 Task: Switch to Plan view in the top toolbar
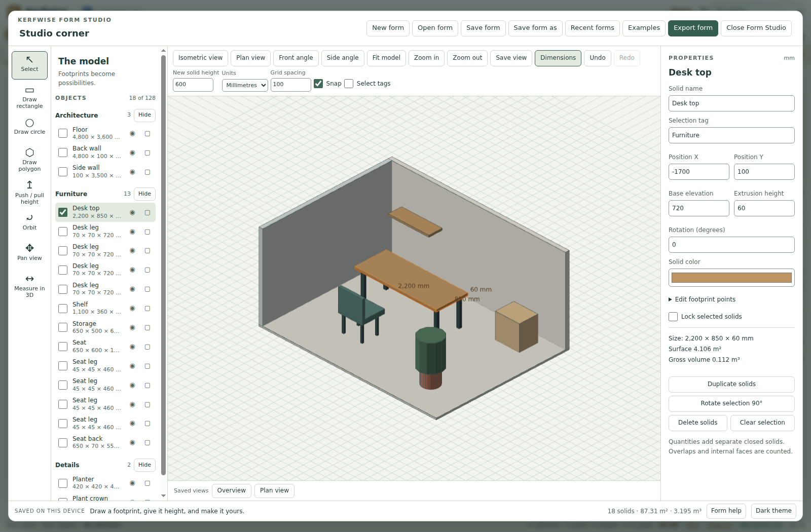pyautogui.click(x=250, y=58)
